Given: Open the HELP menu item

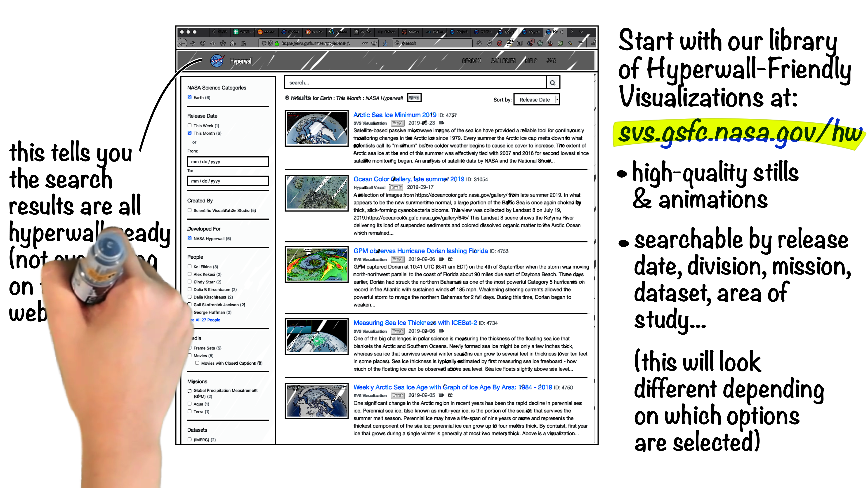Looking at the screenshot, I should (531, 61).
